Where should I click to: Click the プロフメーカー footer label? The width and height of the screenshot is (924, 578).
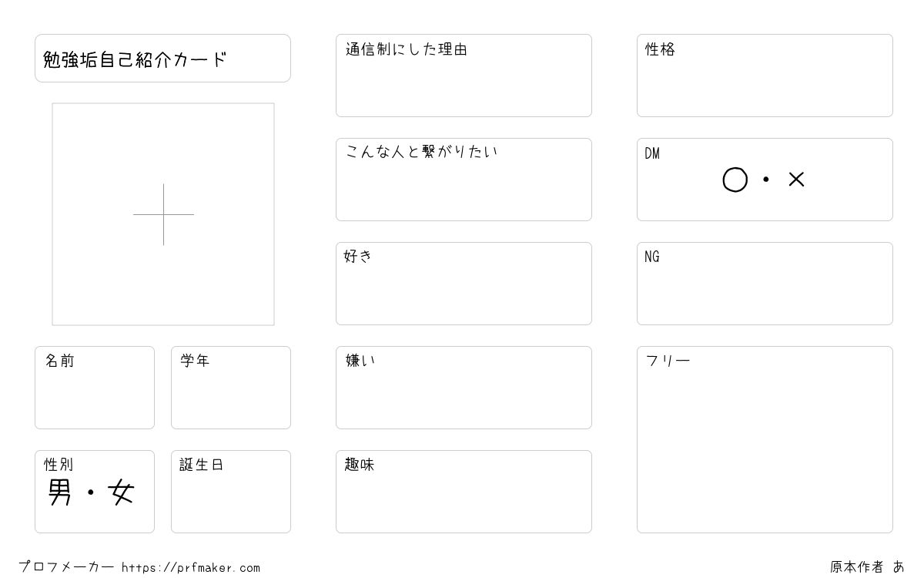point(66,567)
